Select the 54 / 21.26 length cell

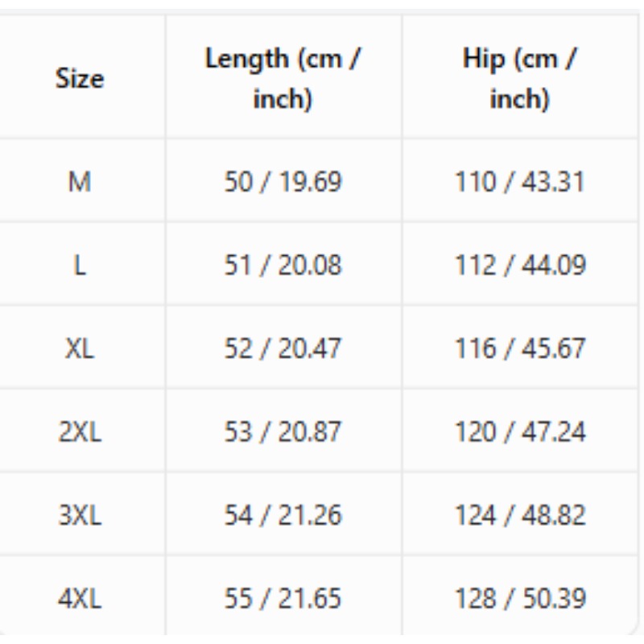coord(283,514)
